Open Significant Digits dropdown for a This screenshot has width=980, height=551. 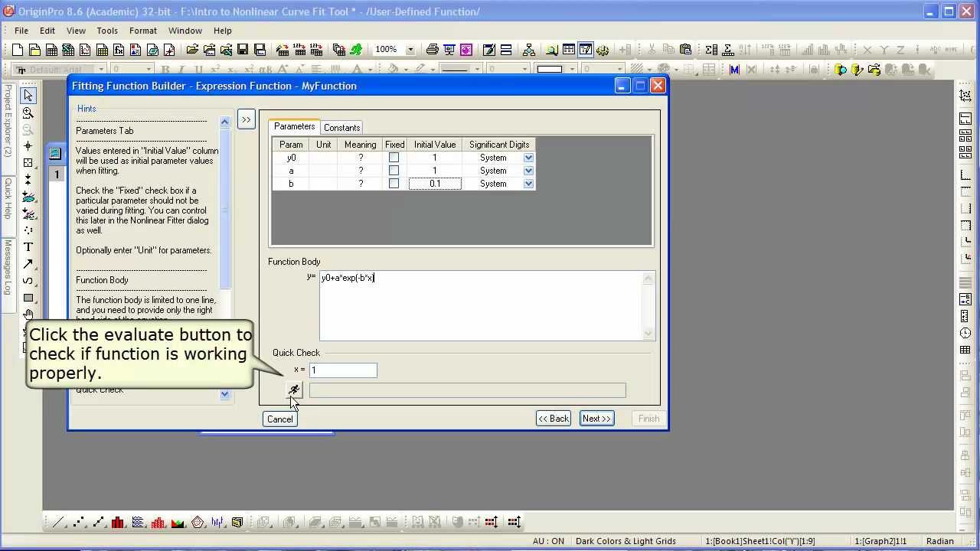point(528,171)
